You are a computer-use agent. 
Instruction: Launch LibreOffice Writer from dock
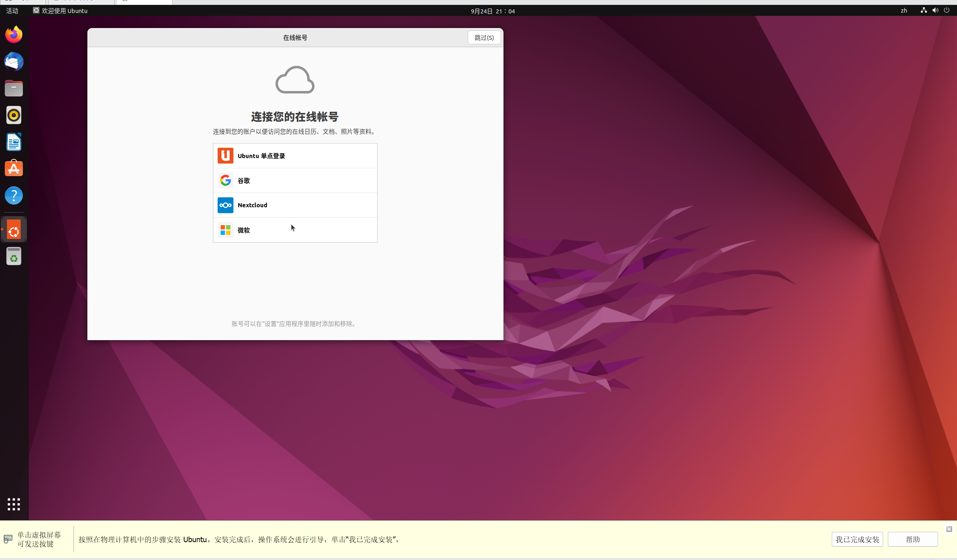(14, 142)
